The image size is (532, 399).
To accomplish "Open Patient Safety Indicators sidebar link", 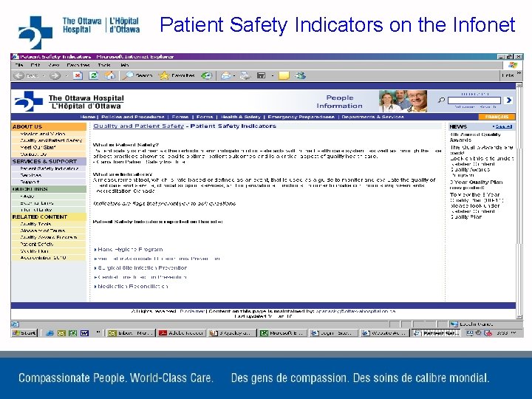I will [x=50, y=168].
